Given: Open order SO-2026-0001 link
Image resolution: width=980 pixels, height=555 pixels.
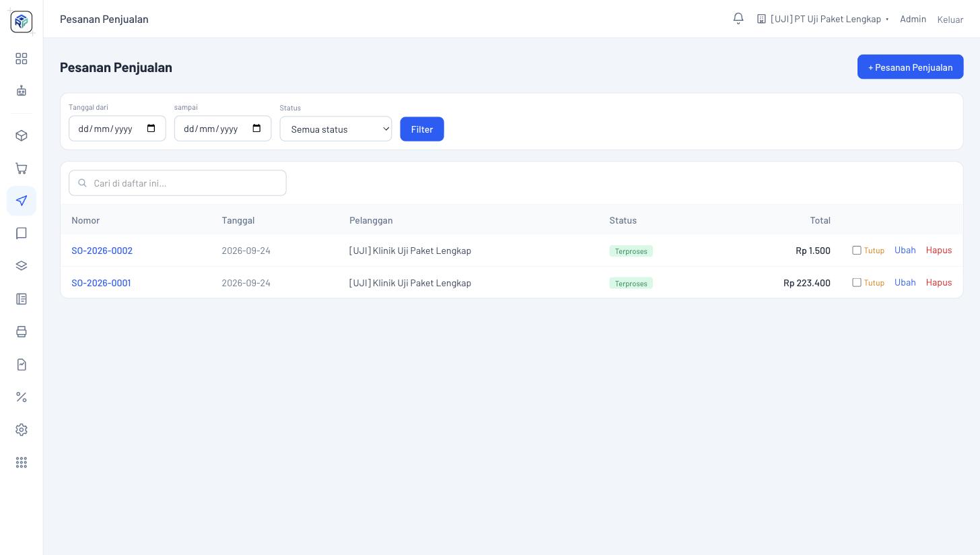Looking at the screenshot, I should click(102, 283).
